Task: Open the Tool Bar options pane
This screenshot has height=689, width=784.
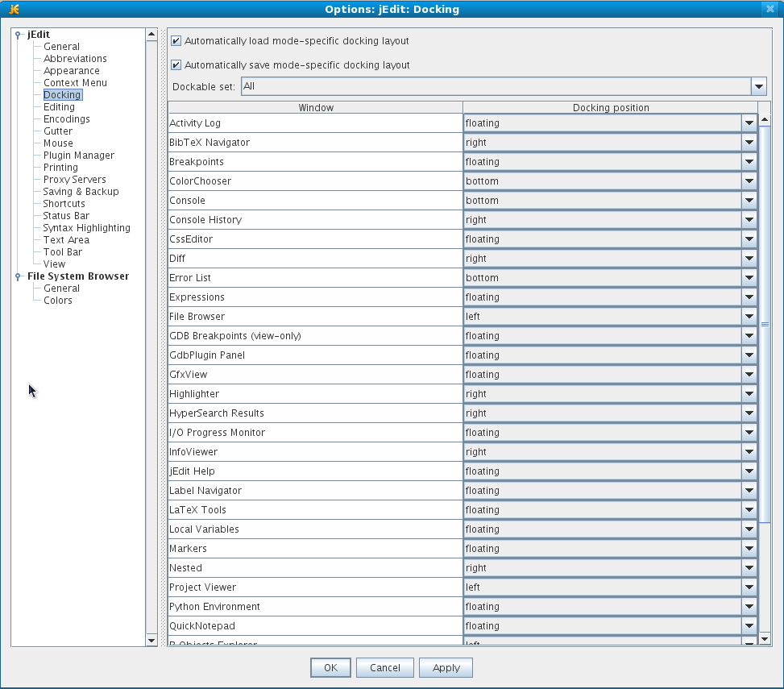Action: 63,252
